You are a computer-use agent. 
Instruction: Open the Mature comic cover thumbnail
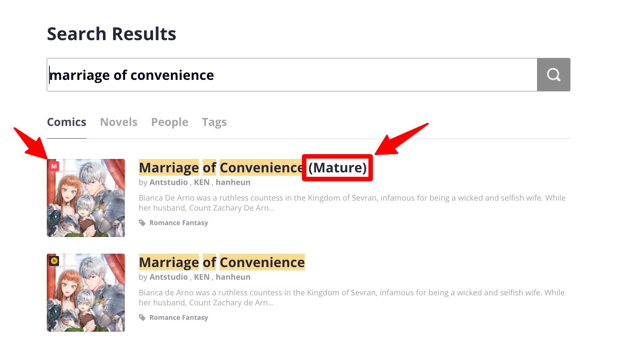pos(86,198)
